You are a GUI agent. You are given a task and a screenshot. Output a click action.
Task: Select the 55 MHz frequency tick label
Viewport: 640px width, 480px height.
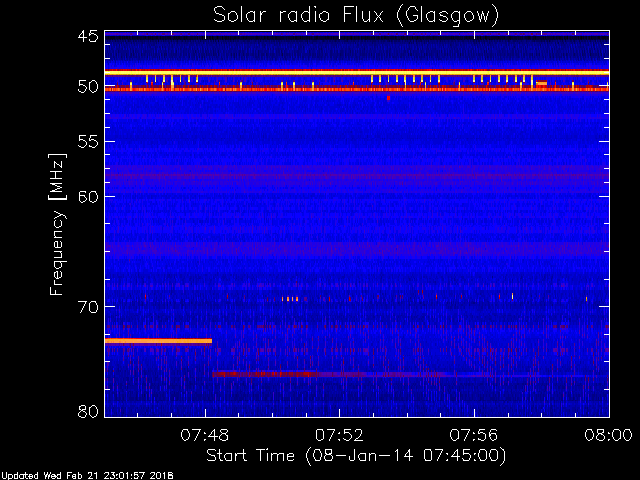[88, 142]
